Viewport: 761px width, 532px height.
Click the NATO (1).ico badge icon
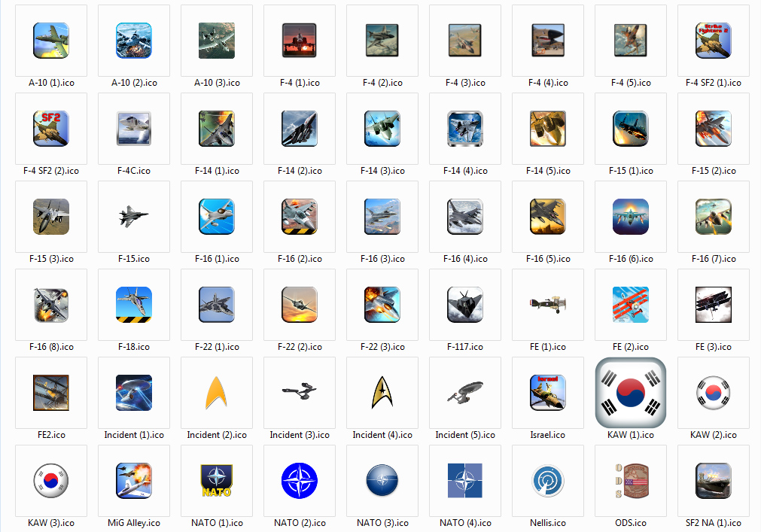217,481
